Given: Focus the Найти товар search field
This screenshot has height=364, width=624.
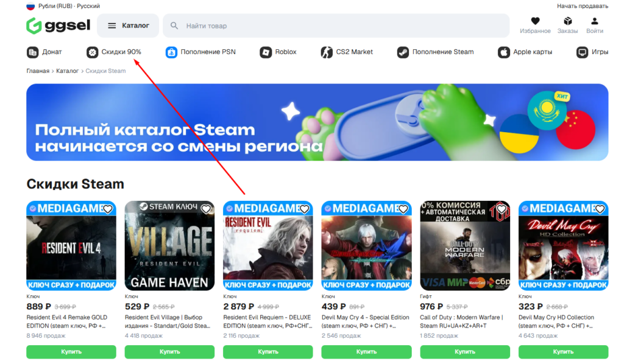Looking at the screenshot, I should pos(336,26).
